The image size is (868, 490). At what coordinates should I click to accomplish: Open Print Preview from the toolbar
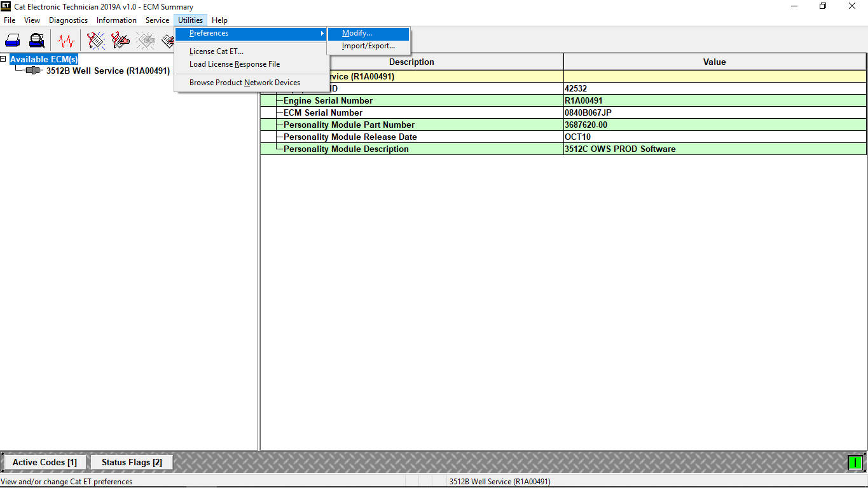pos(37,41)
